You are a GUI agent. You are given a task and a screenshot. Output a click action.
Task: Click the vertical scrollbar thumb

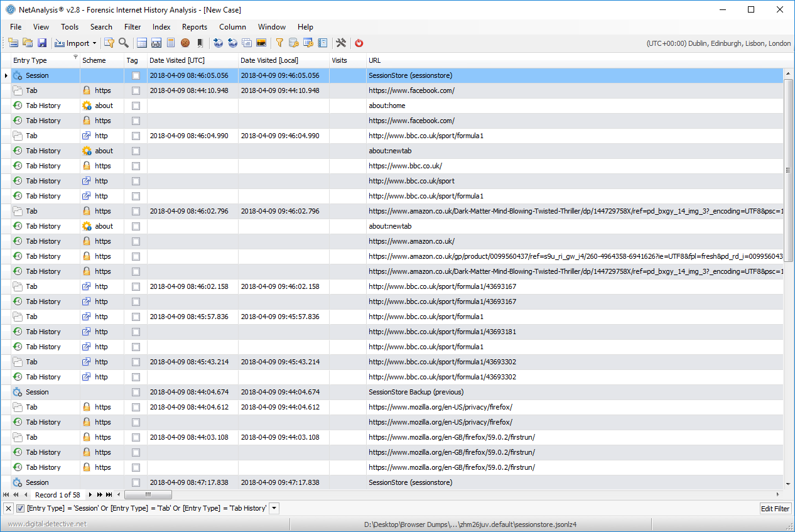coord(788,170)
